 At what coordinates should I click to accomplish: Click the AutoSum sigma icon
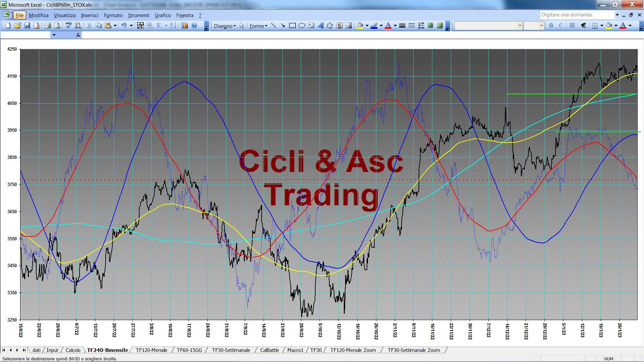coord(159,25)
